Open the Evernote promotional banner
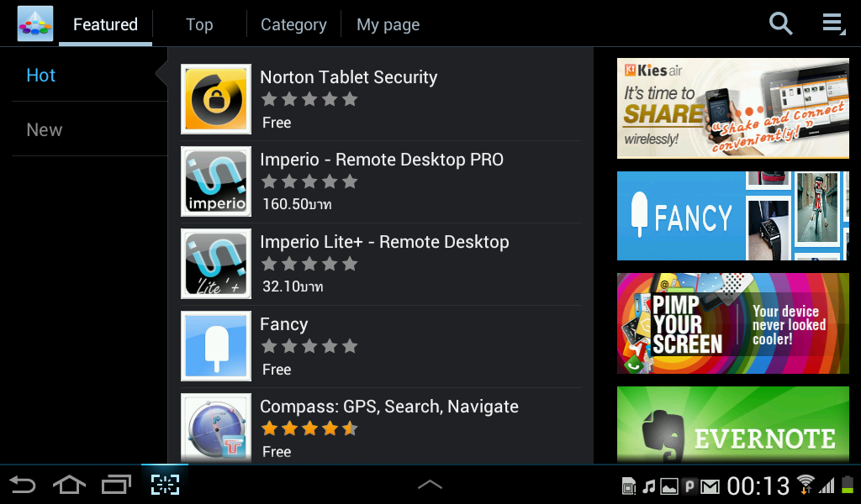 (733, 425)
